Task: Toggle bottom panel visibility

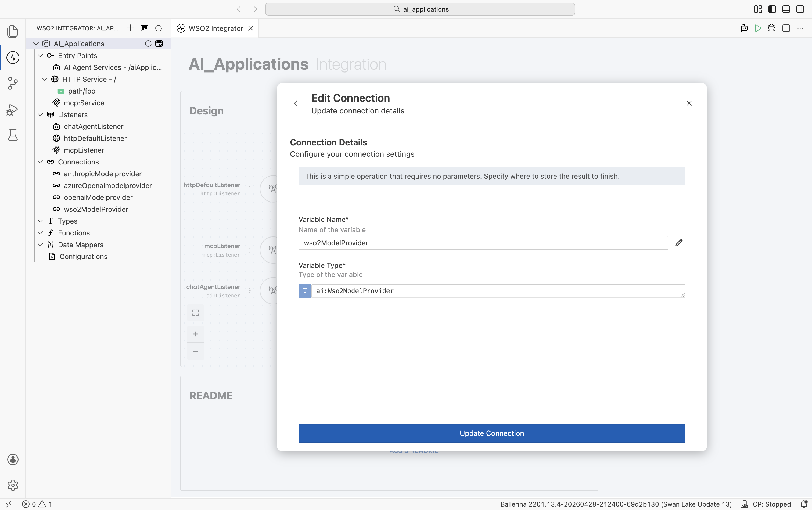Action: pyautogui.click(x=786, y=9)
